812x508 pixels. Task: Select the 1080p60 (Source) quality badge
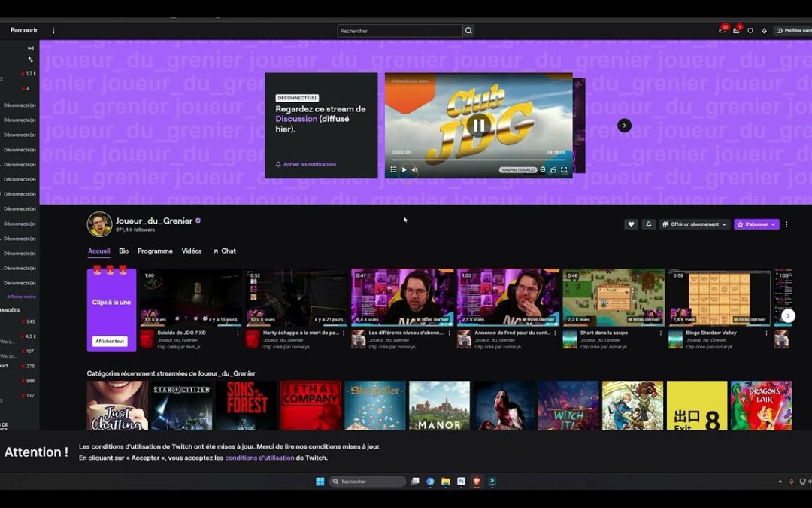[x=518, y=169]
